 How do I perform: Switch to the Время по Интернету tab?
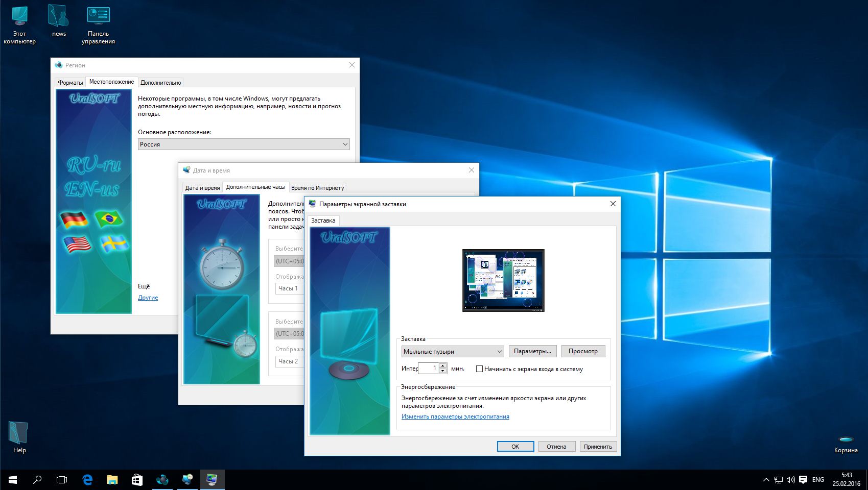click(x=317, y=188)
